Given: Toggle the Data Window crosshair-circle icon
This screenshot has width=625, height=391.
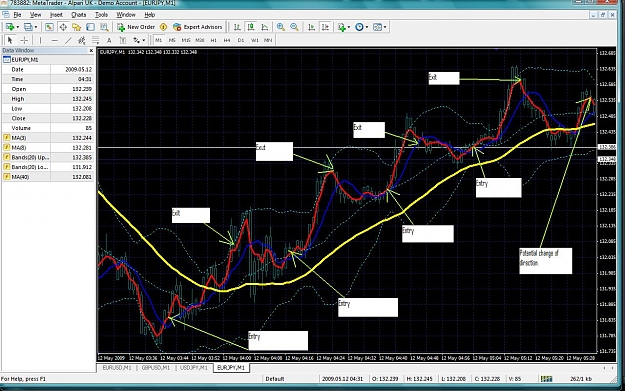Looking at the screenshot, I should coord(63,27).
